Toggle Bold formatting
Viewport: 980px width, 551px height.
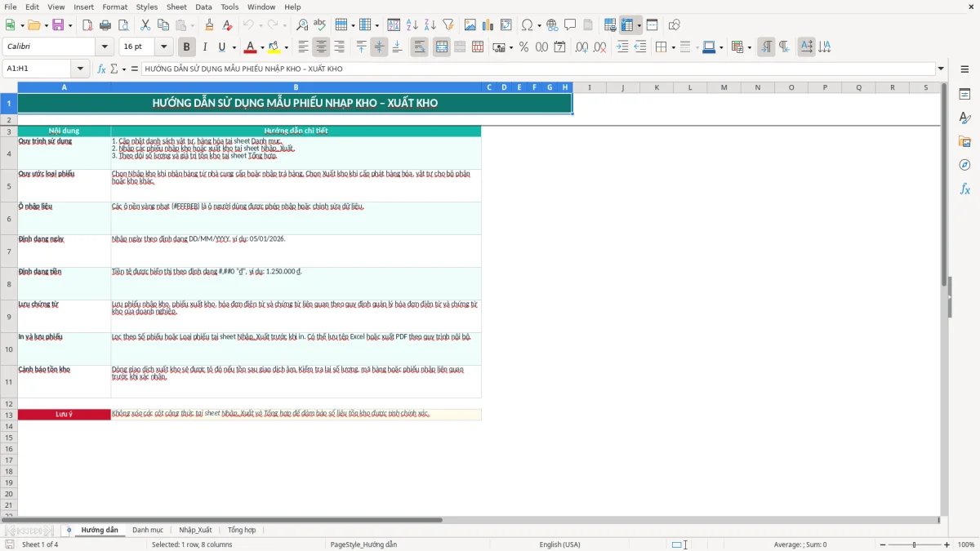coord(186,47)
